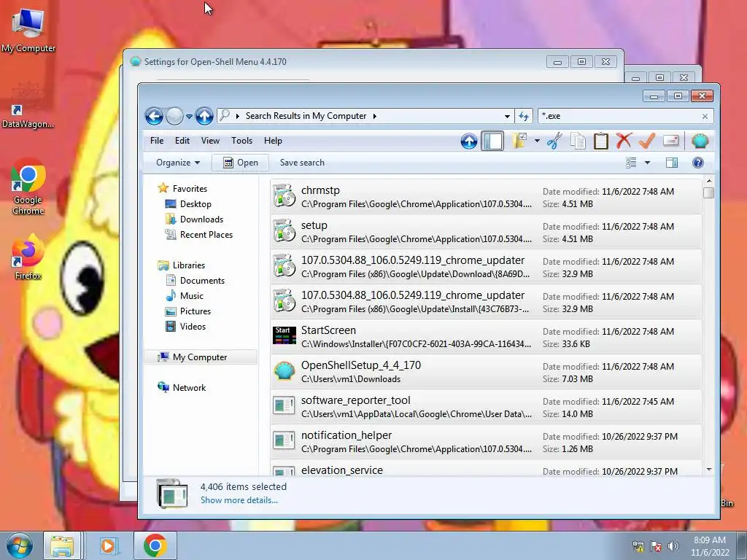Click the Forward navigation arrow
Image resolution: width=747 pixels, height=560 pixels.
click(x=175, y=116)
